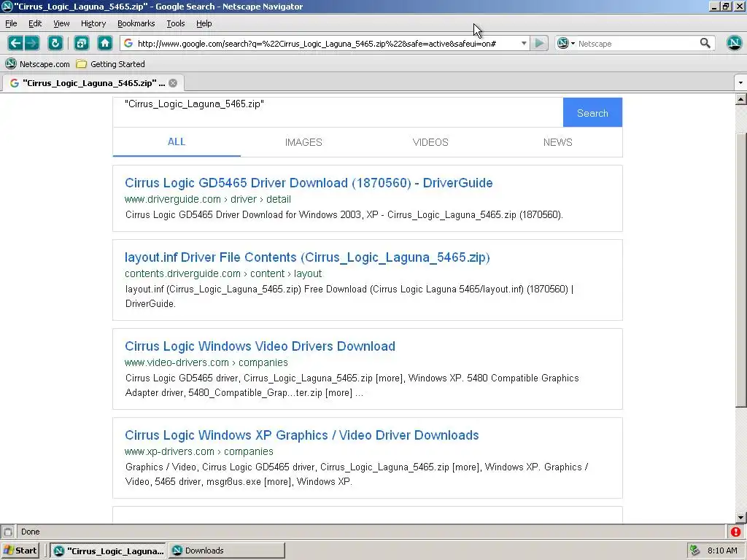This screenshot has height=560, width=747.
Task: Switch to the Downloads taskbar window
Action: [x=227, y=551]
